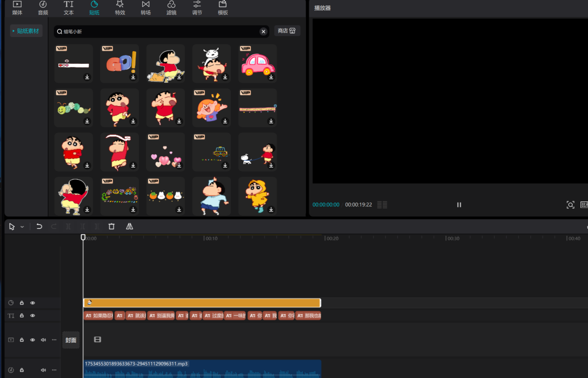The height and width of the screenshot is (378, 588).
Task: Select the orange sticker clip on timeline
Action: (x=202, y=303)
